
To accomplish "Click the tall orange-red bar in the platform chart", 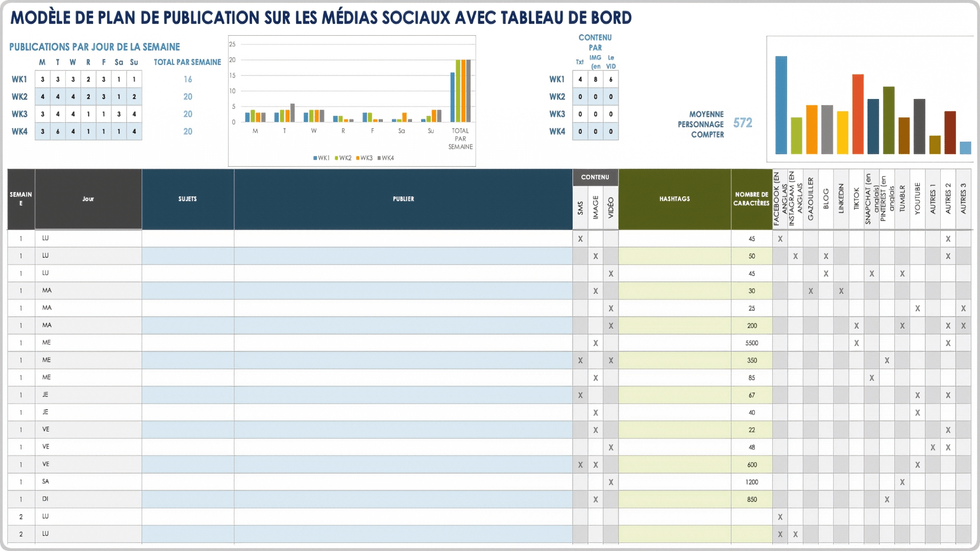I will click(x=858, y=114).
